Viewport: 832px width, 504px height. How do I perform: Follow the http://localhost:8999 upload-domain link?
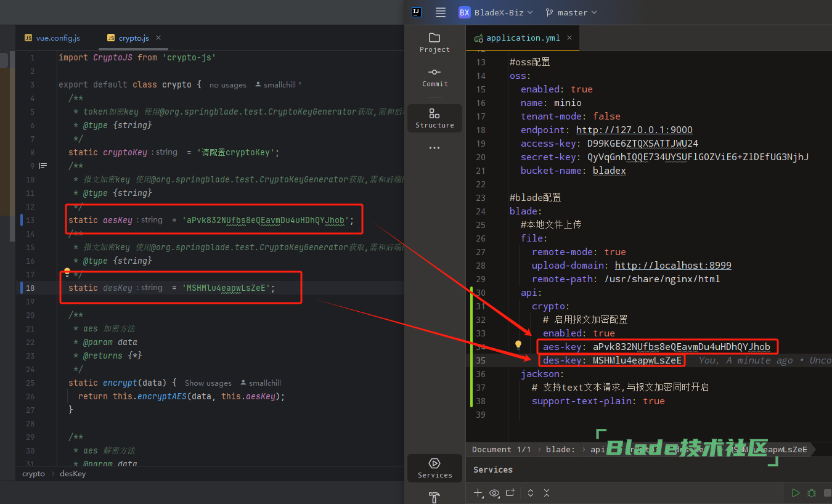(x=673, y=266)
